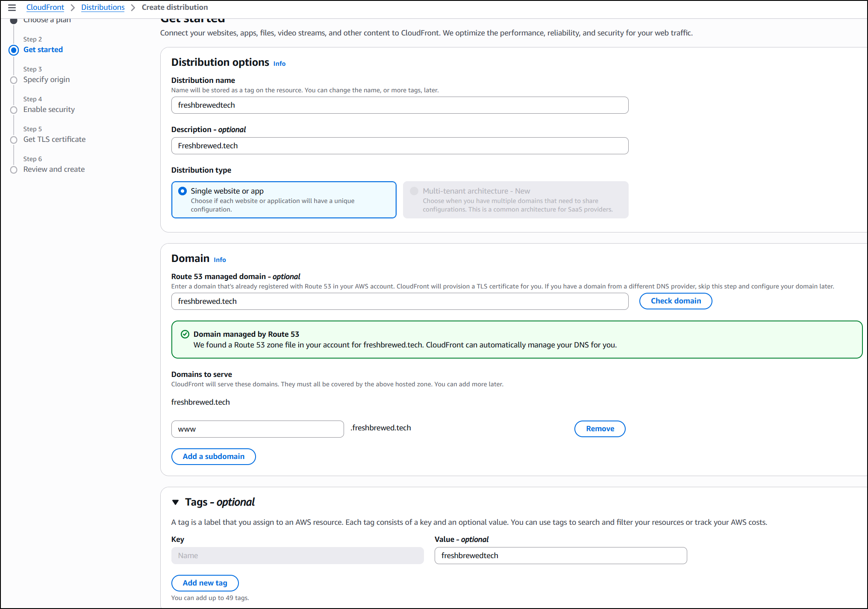Focus the Route 53 managed domain field
868x609 pixels.
(400, 301)
